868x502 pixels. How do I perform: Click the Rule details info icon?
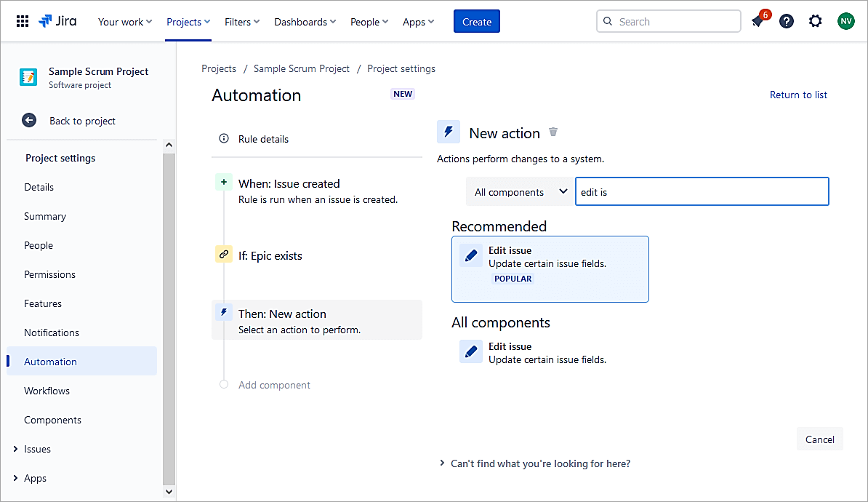pos(224,139)
